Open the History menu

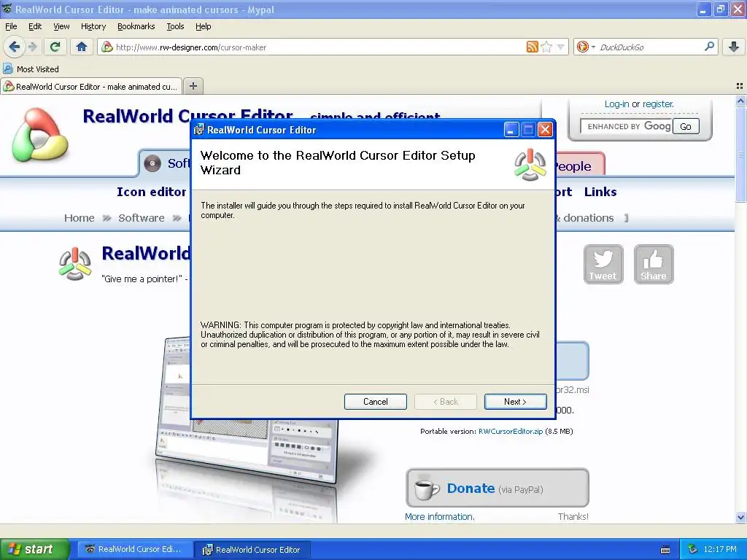[x=93, y=26]
